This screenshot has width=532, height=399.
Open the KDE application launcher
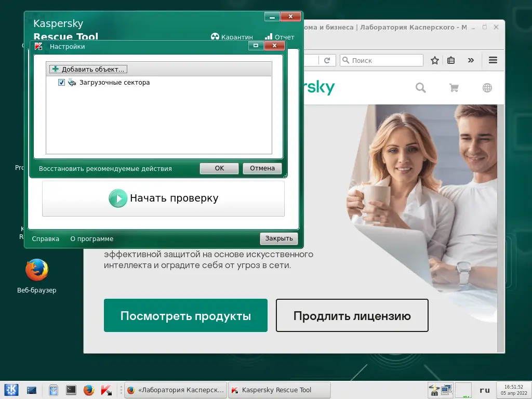click(11, 390)
